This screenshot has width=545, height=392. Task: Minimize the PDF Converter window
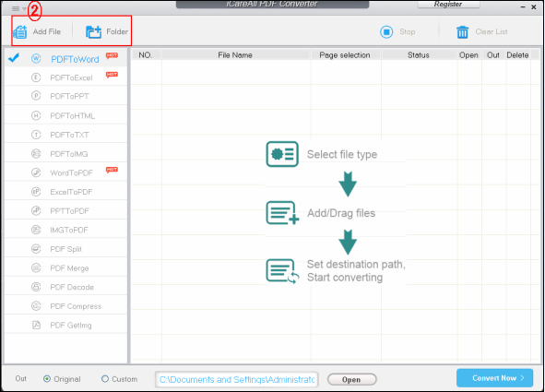pyautogui.click(x=523, y=7)
